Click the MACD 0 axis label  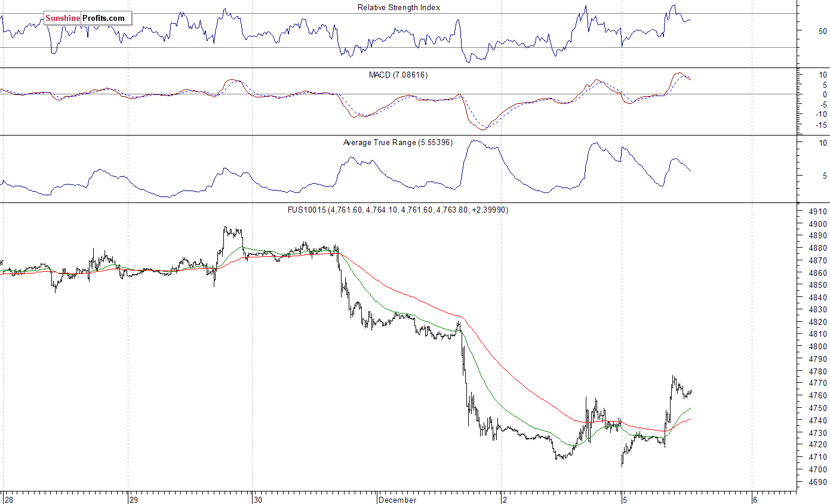click(x=825, y=94)
